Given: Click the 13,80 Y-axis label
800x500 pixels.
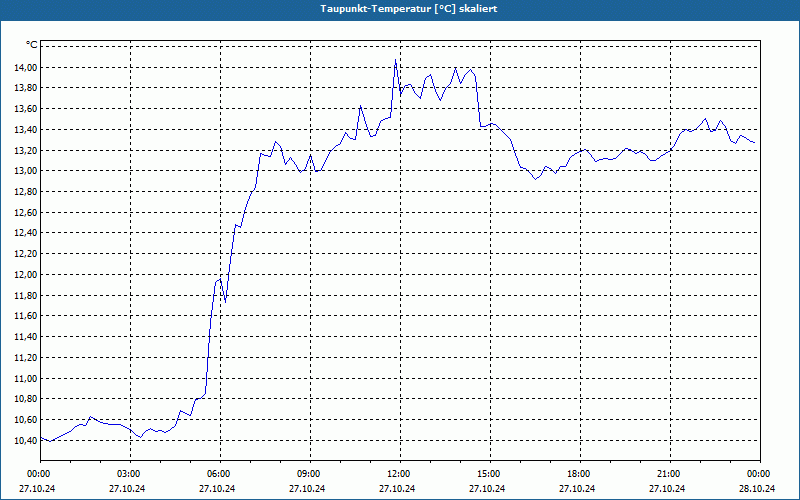Looking at the screenshot, I should tap(25, 88).
